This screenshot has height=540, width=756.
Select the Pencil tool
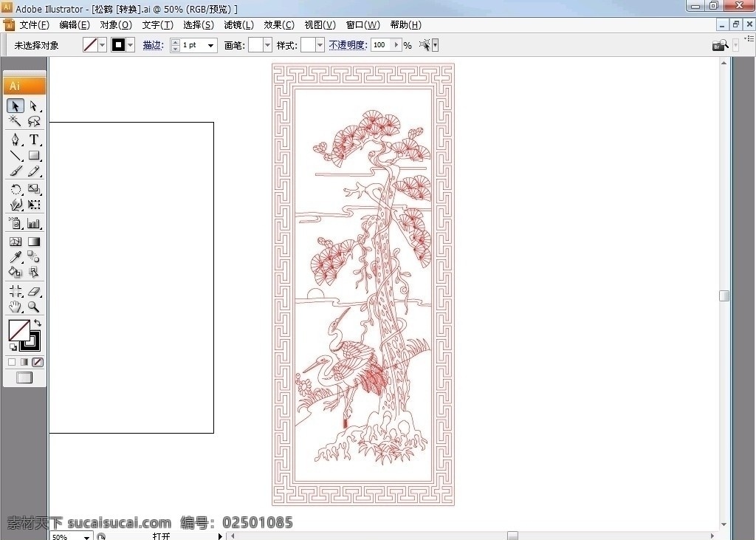tap(34, 171)
